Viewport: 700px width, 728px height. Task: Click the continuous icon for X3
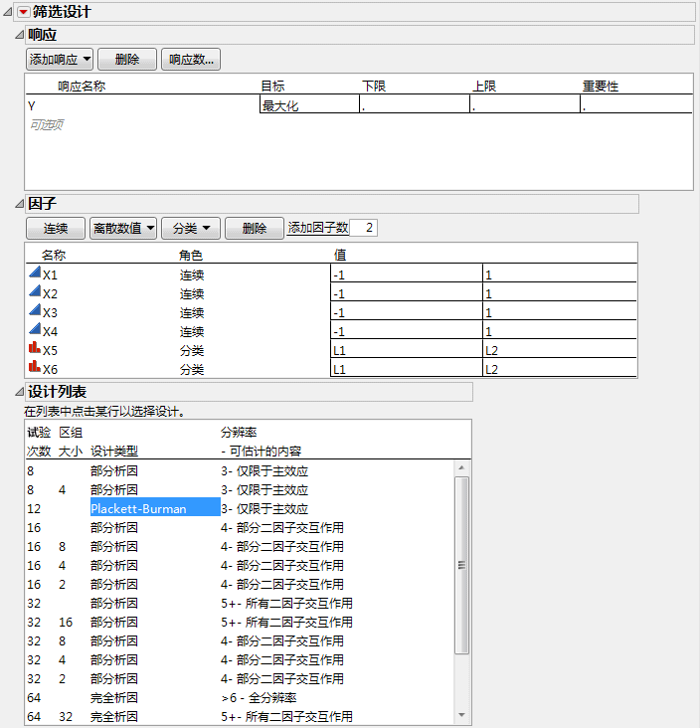tap(35, 309)
